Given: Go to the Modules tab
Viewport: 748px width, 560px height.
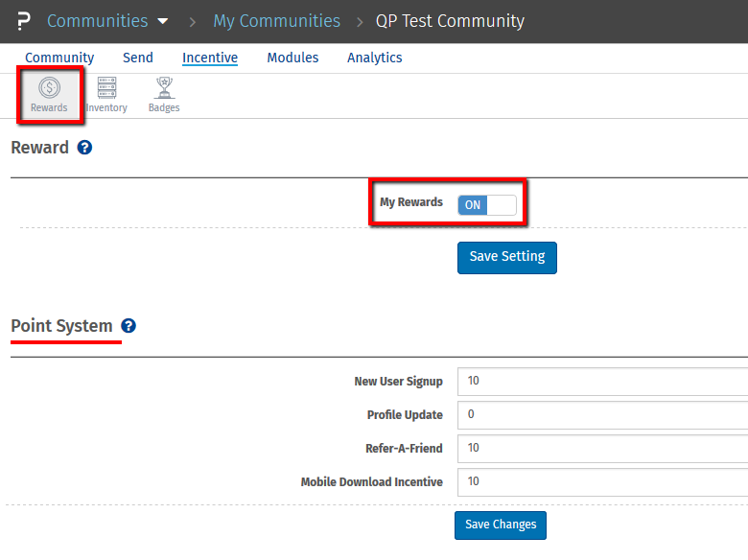Looking at the screenshot, I should [292, 58].
